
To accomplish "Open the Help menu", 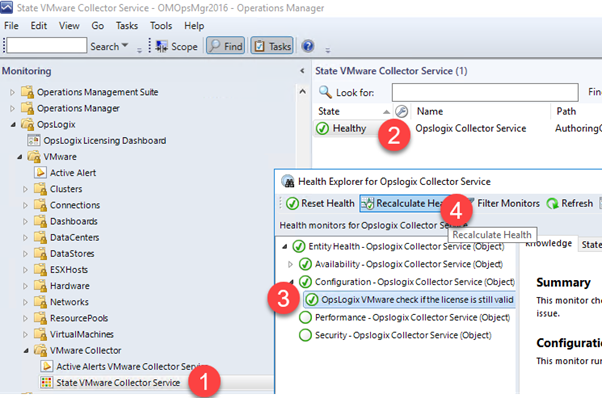I will (x=194, y=26).
